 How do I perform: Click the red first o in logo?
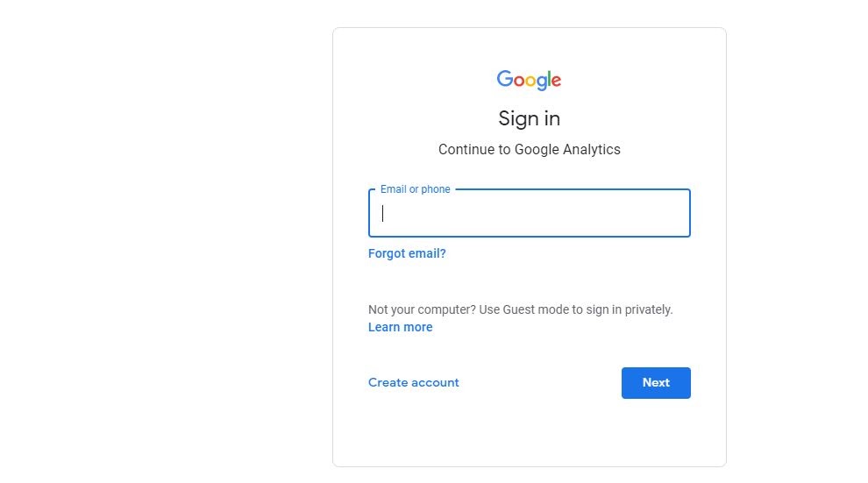(518, 82)
